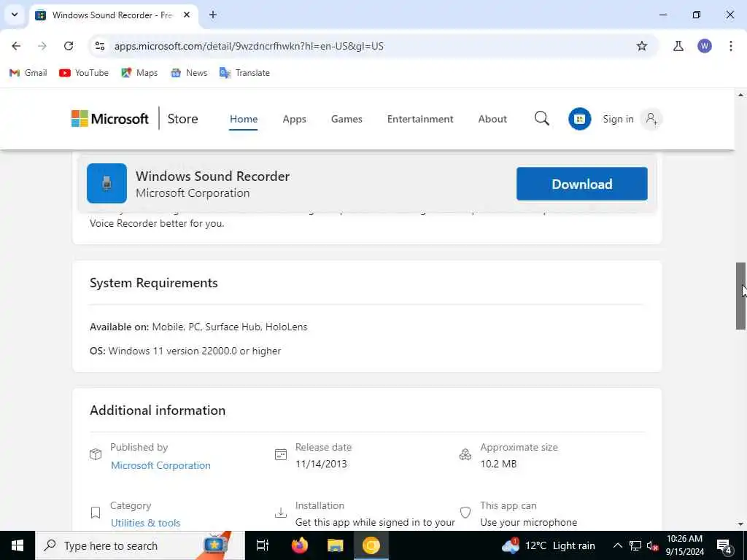
Task: Click the Windows Sound Recorder app icon
Action: pyautogui.click(x=107, y=183)
